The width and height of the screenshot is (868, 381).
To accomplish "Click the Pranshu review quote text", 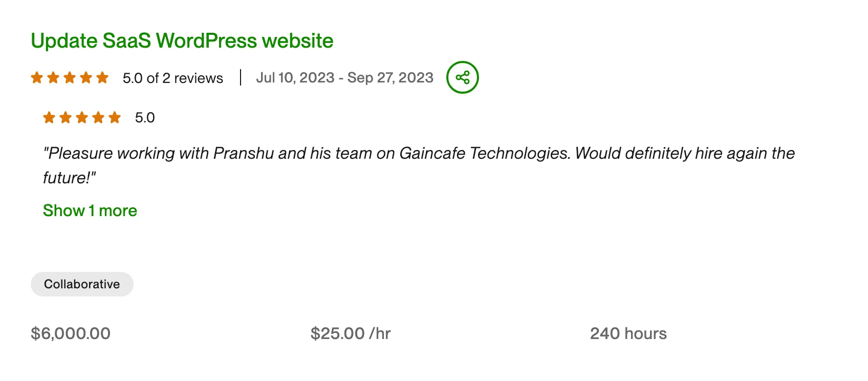I will [x=419, y=154].
